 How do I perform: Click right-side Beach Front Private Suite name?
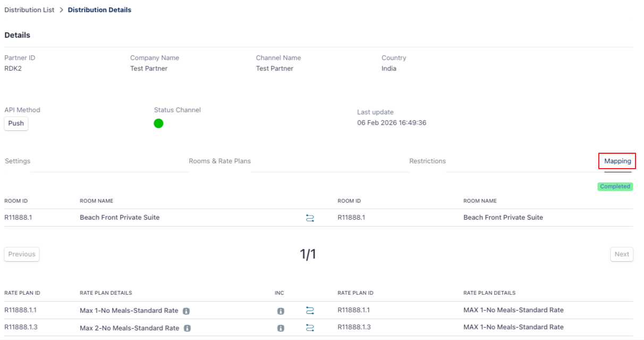(x=503, y=218)
